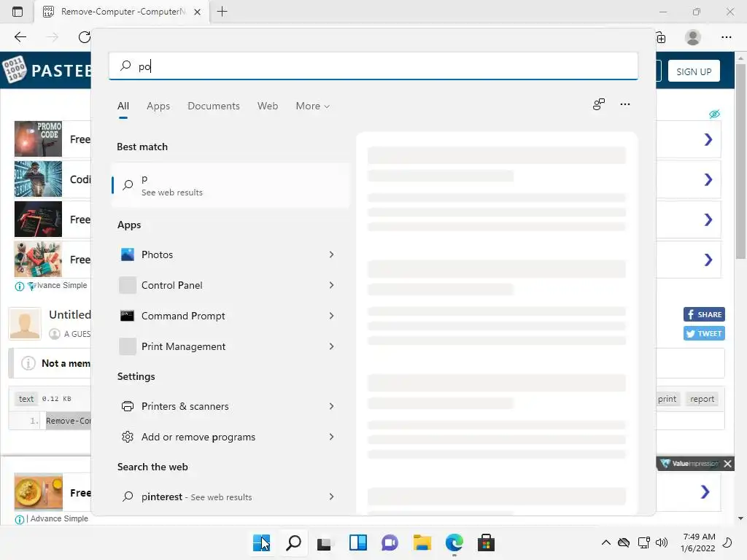Open a new Edge tab

pos(222,12)
